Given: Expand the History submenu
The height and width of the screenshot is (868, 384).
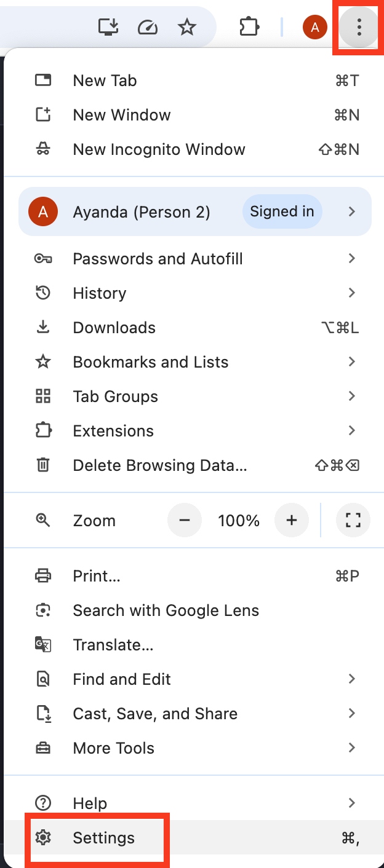Looking at the screenshot, I should click(x=99, y=293).
